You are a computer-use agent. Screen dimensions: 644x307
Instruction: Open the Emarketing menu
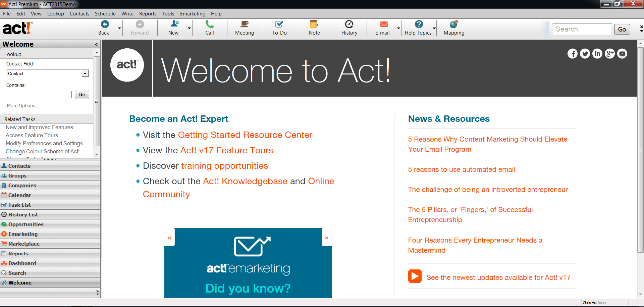pos(193,14)
